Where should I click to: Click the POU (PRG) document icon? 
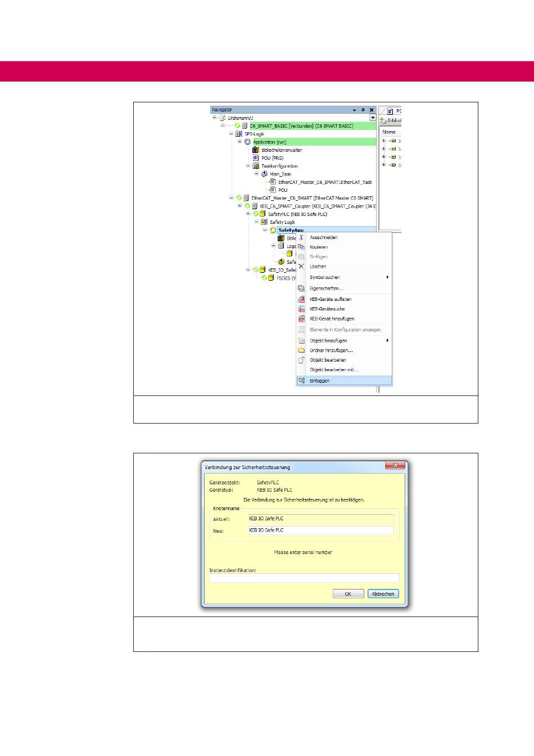pyautogui.click(x=256, y=158)
